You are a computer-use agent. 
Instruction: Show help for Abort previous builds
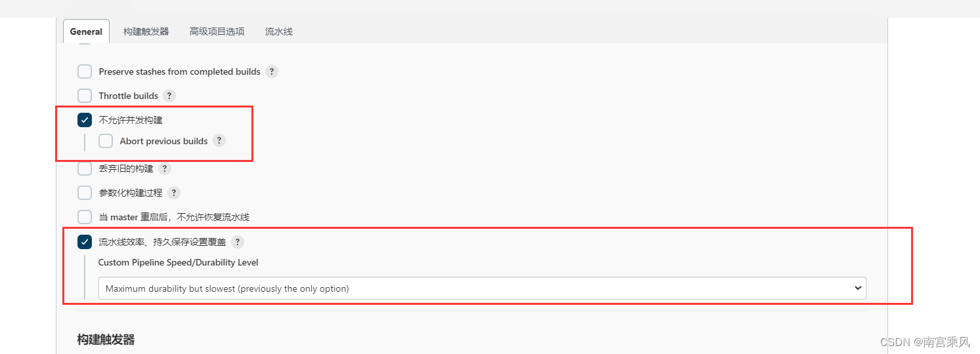(219, 141)
